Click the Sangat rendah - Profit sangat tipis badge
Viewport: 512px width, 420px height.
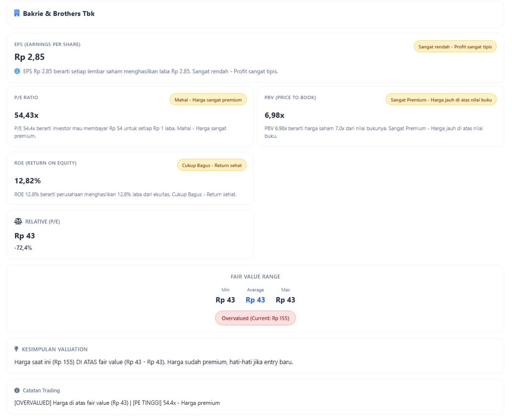(455, 46)
